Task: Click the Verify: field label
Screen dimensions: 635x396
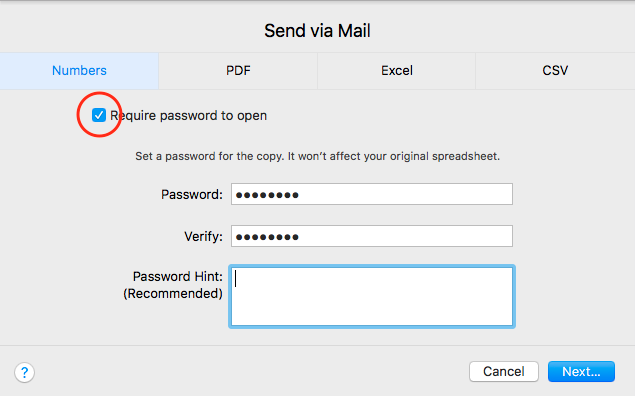Action: click(203, 236)
